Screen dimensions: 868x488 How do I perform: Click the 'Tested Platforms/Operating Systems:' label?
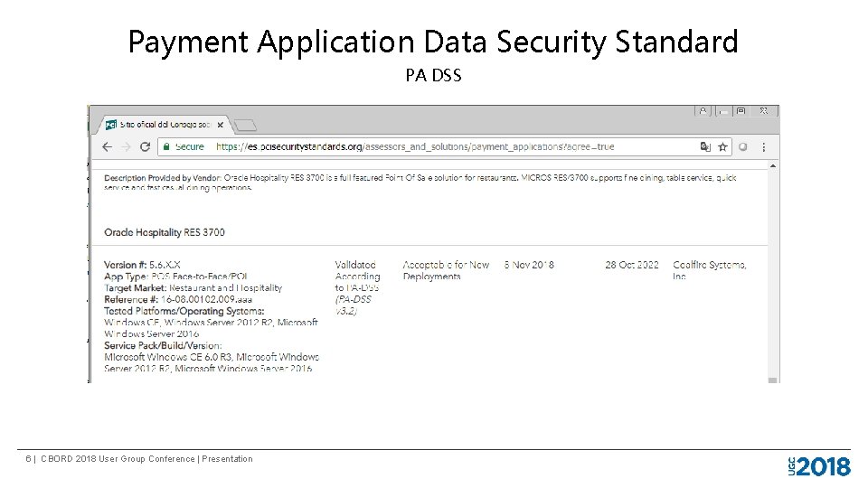point(184,311)
